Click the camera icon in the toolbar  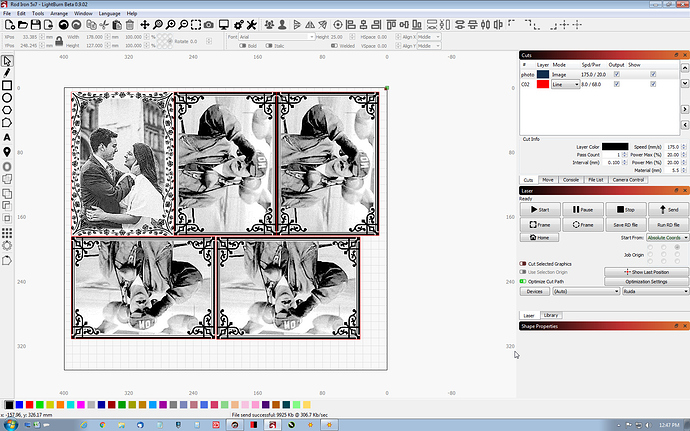209,25
